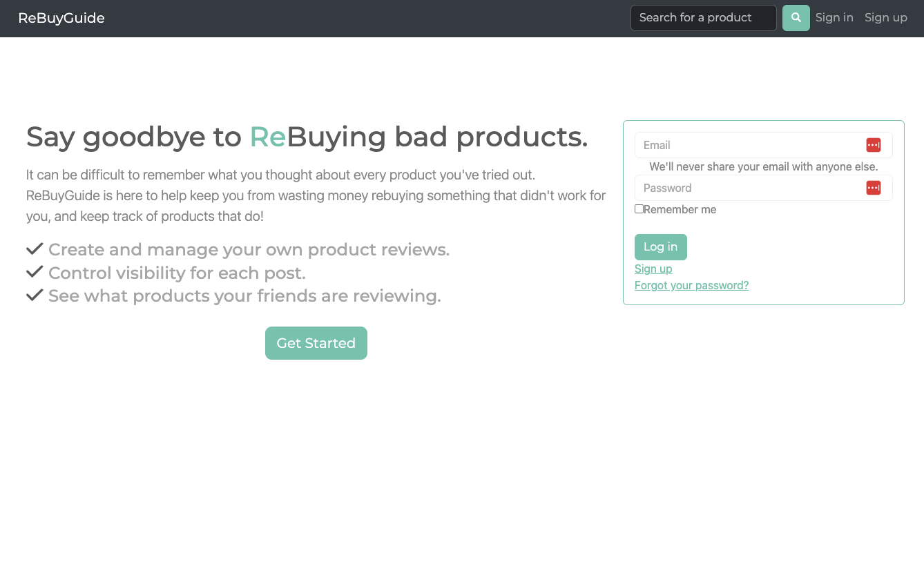The image size is (924, 582).
Task: Click the 'Remember me' label text
Action: coord(680,209)
